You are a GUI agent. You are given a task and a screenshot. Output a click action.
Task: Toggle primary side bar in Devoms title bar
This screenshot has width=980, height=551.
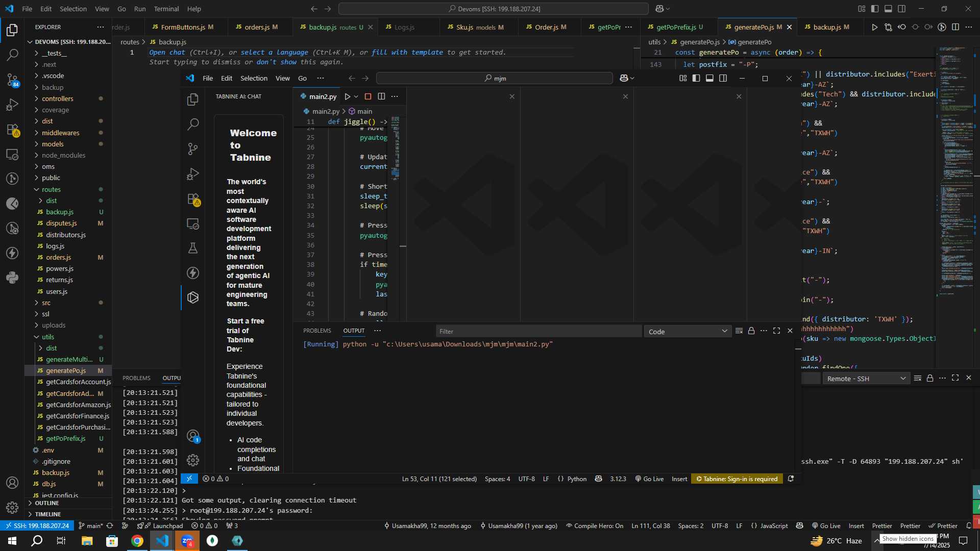[x=875, y=9]
